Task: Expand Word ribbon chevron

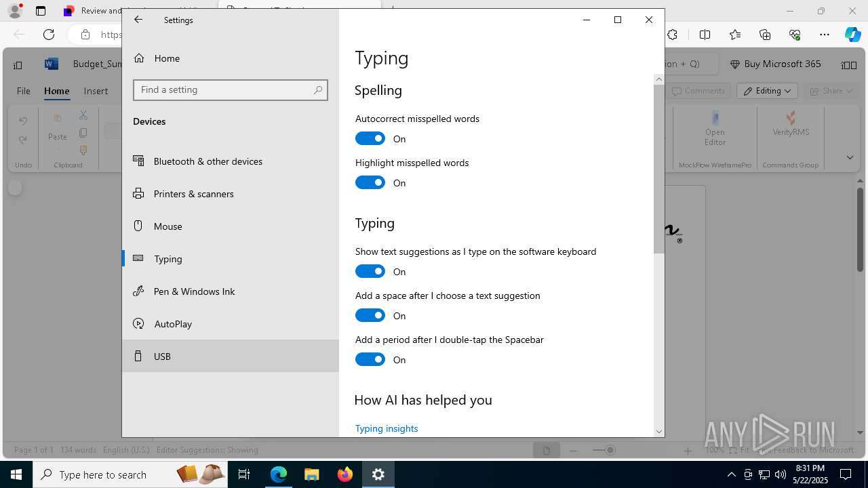Action: (x=850, y=157)
